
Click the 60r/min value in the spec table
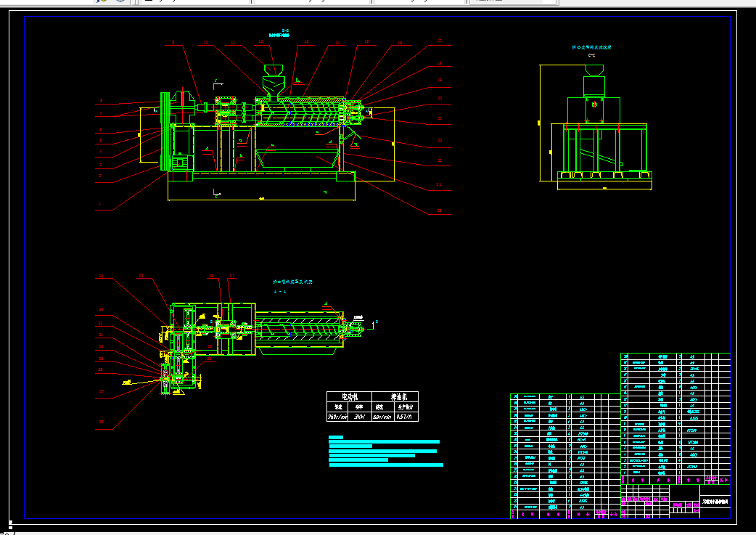click(x=382, y=417)
